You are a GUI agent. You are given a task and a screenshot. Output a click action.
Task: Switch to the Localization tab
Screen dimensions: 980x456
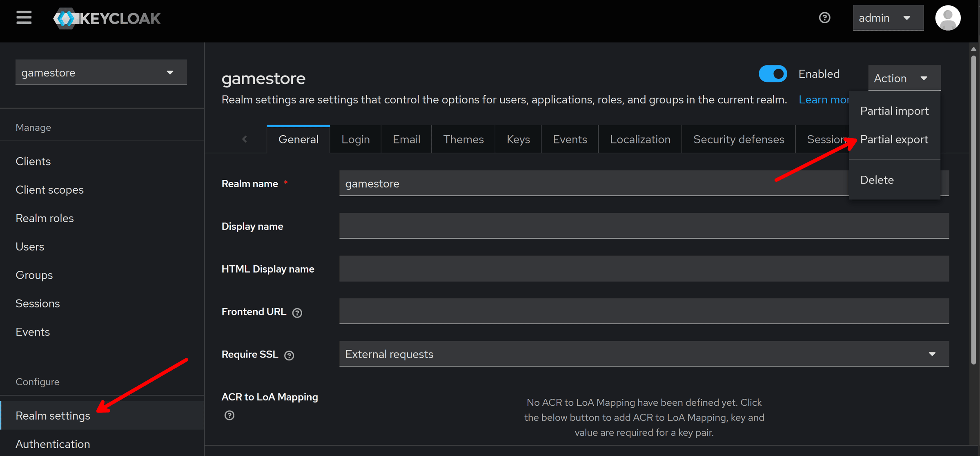[640, 139]
